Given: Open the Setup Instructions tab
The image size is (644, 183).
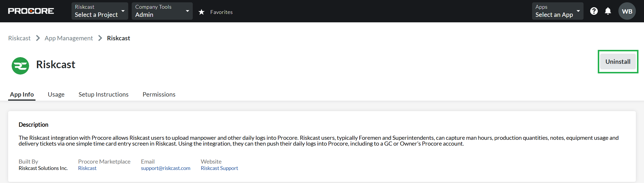Looking at the screenshot, I should click(104, 95).
